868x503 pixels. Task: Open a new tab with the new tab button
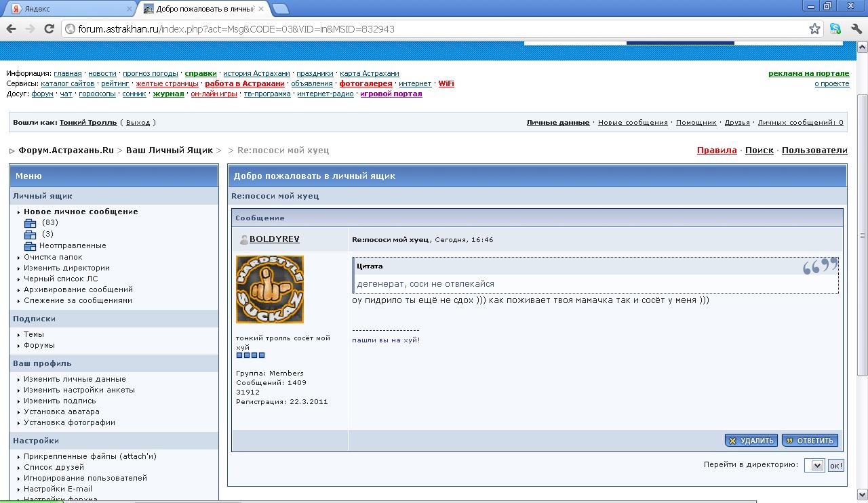click(280, 9)
